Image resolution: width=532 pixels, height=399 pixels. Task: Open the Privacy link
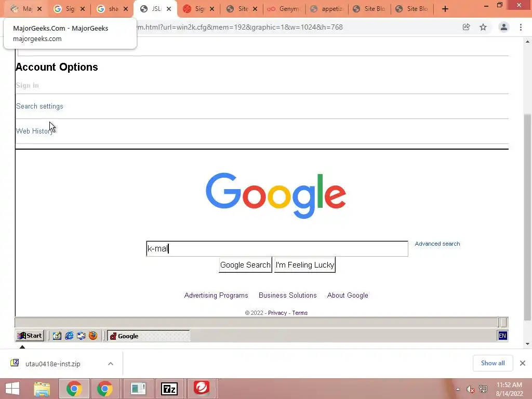click(x=277, y=313)
